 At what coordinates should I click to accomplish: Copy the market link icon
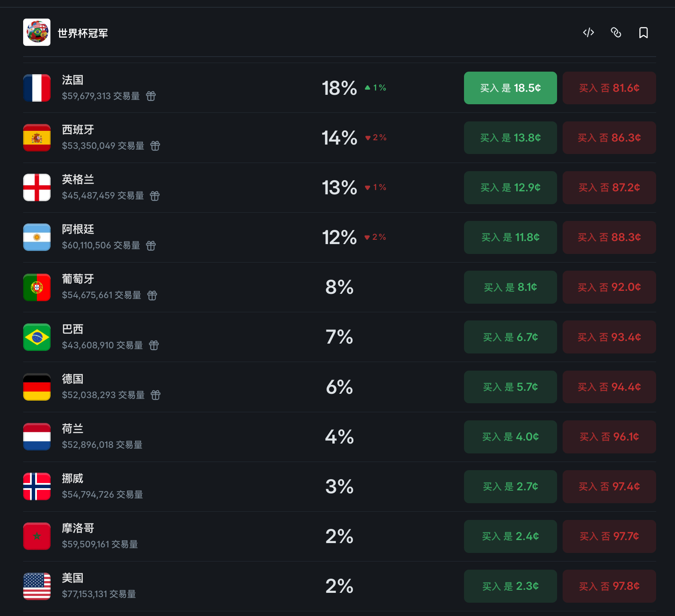(x=616, y=33)
